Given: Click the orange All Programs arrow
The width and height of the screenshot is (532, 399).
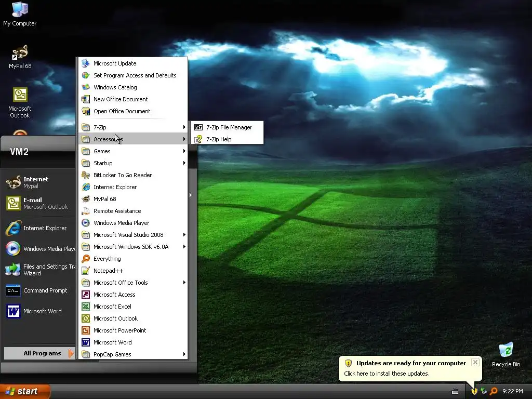Looking at the screenshot, I should tap(71, 353).
